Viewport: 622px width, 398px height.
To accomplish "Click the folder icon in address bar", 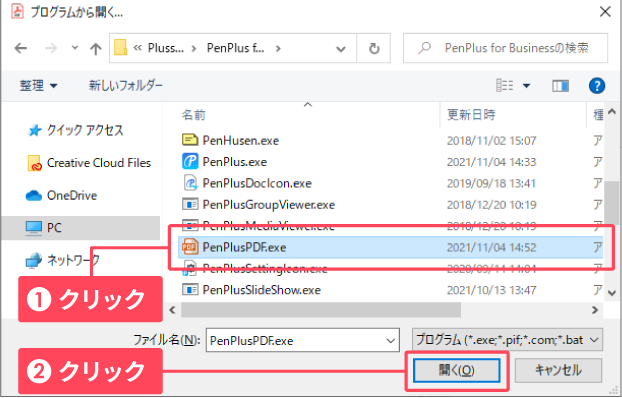I will click(120, 48).
